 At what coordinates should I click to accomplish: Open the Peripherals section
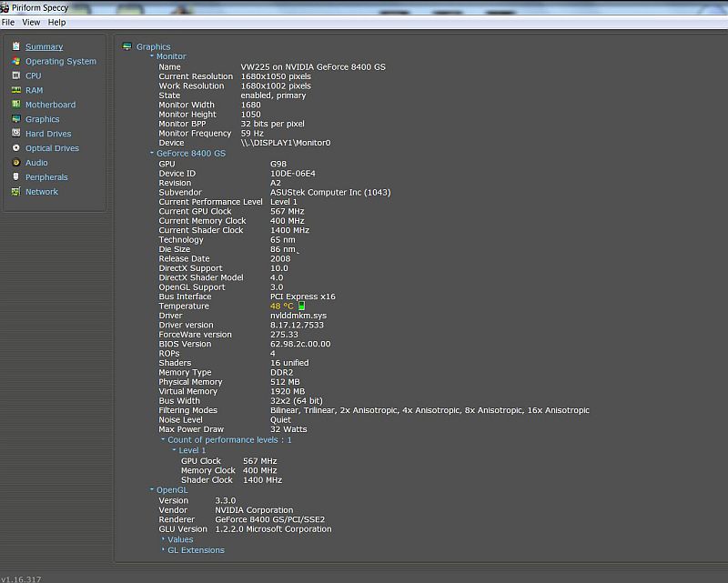(x=46, y=177)
